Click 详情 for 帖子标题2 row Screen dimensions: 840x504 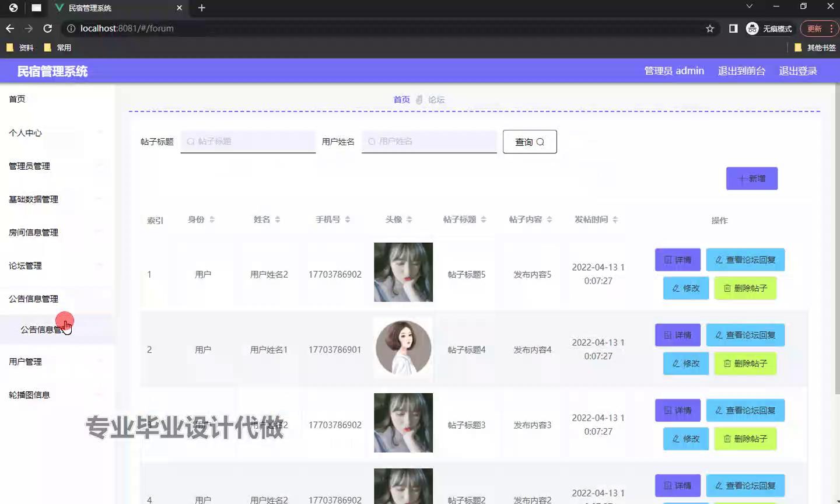678,485
